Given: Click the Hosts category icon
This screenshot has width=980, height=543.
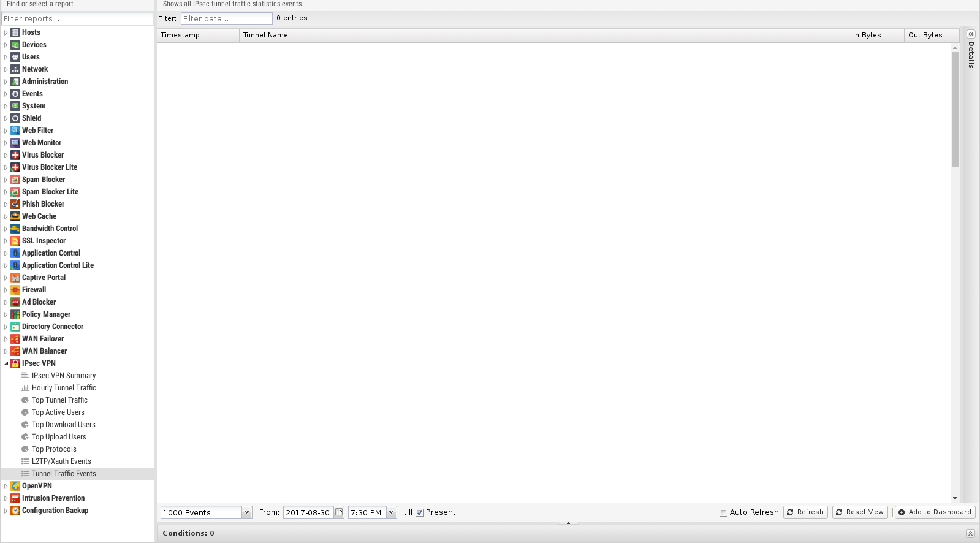Looking at the screenshot, I should (15, 32).
